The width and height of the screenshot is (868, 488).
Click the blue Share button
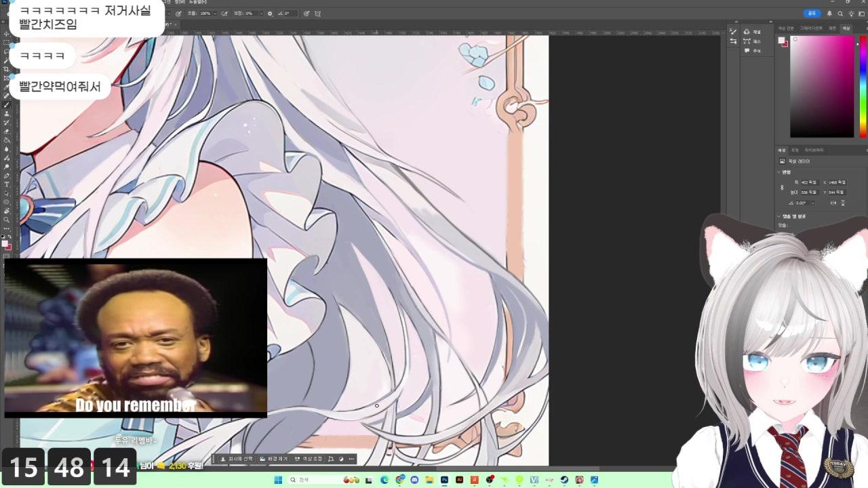pos(811,13)
